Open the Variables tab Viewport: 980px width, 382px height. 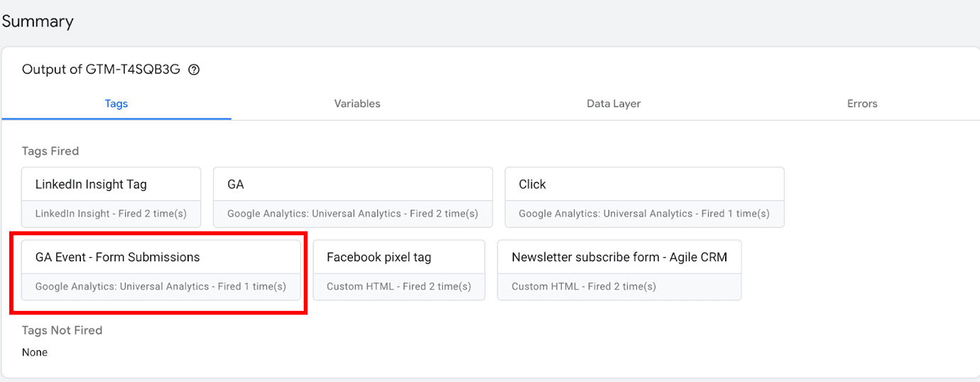[x=357, y=104]
